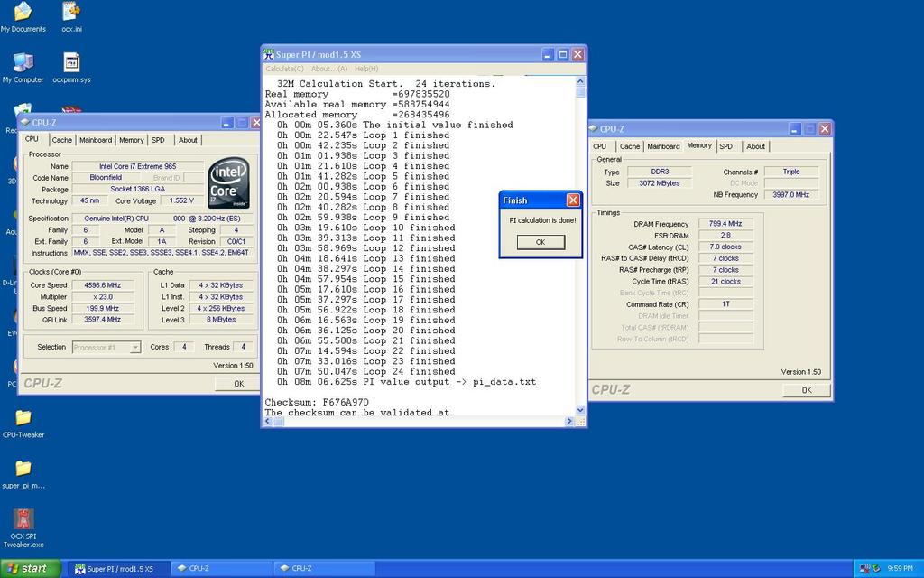Open Mainboard tab in the memory CPU-Z window
This screenshot has width=924, height=578.
click(x=663, y=146)
